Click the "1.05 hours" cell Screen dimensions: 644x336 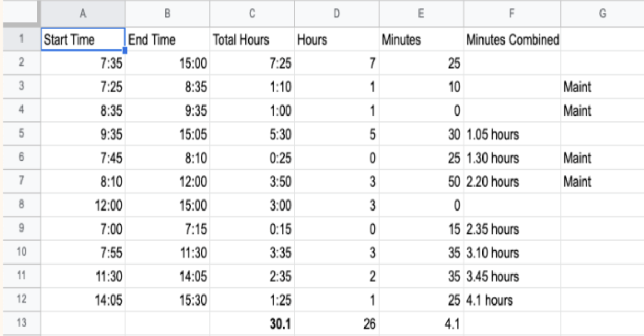(512, 134)
